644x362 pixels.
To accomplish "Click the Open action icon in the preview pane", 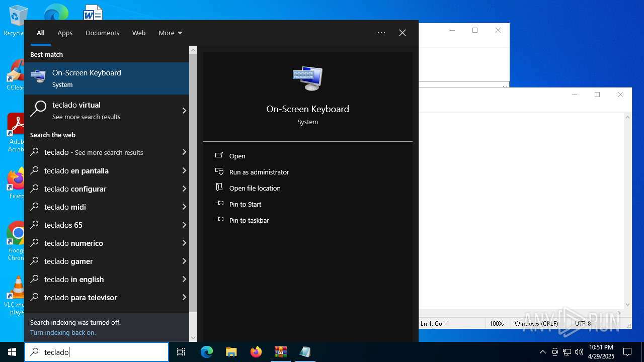I will [x=219, y=155].
